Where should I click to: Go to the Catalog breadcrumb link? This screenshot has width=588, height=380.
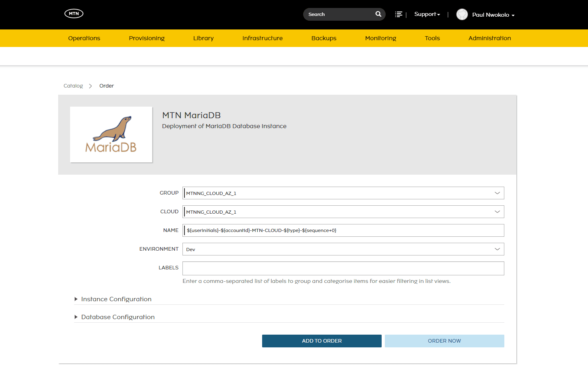point(73,86)
